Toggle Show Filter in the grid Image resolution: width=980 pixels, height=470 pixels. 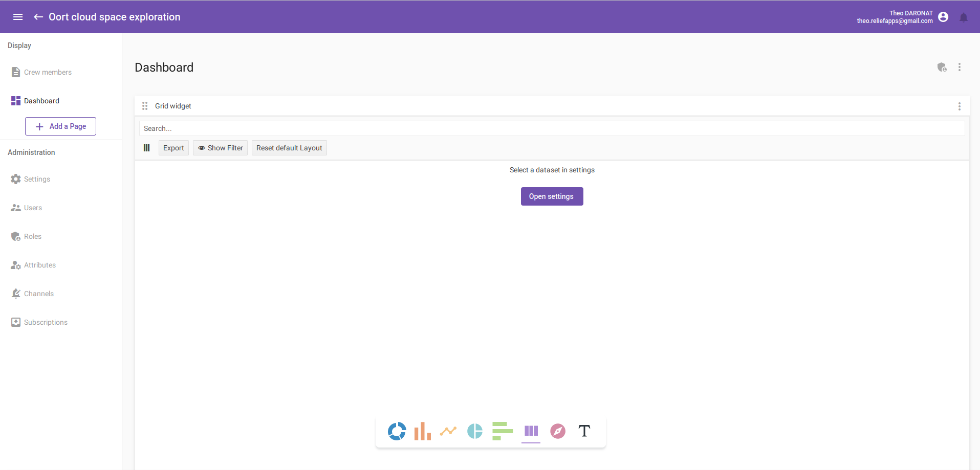220,148
